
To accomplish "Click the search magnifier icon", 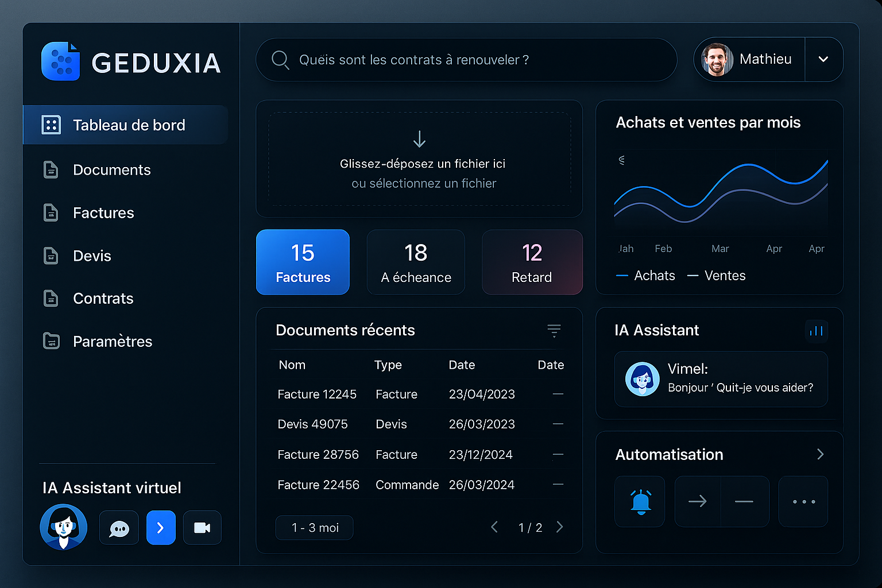I will point(281,60).
